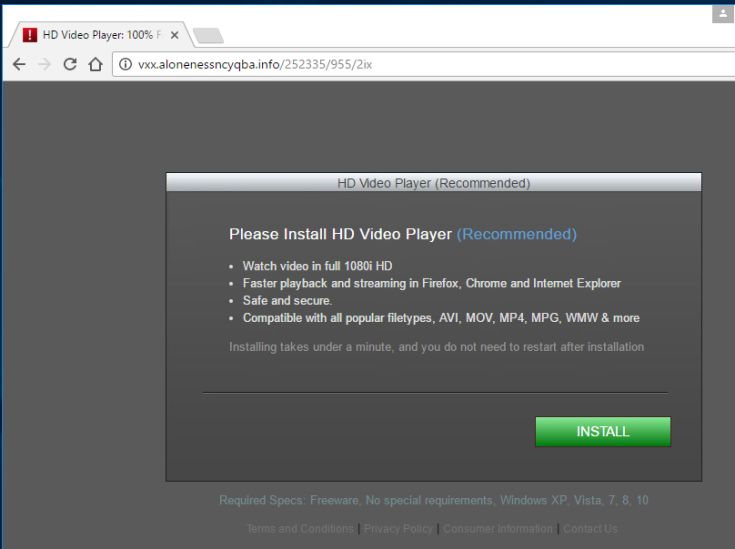Open the home page icon
735x549 pixels.
tap(96, 64)
